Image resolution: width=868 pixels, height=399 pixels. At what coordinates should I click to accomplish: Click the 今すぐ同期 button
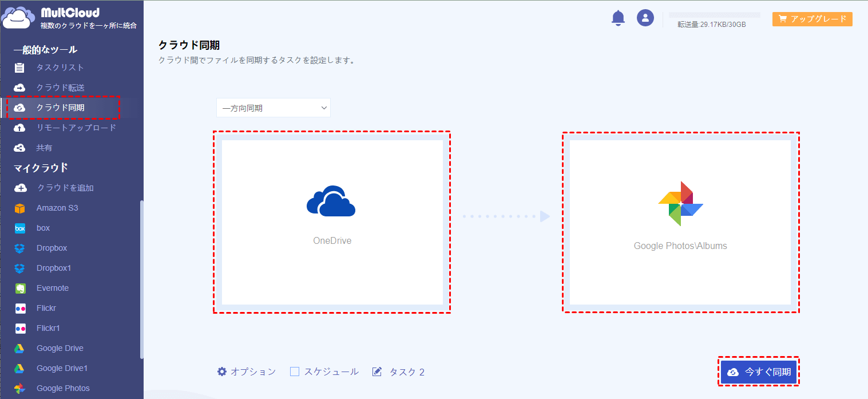758,372
